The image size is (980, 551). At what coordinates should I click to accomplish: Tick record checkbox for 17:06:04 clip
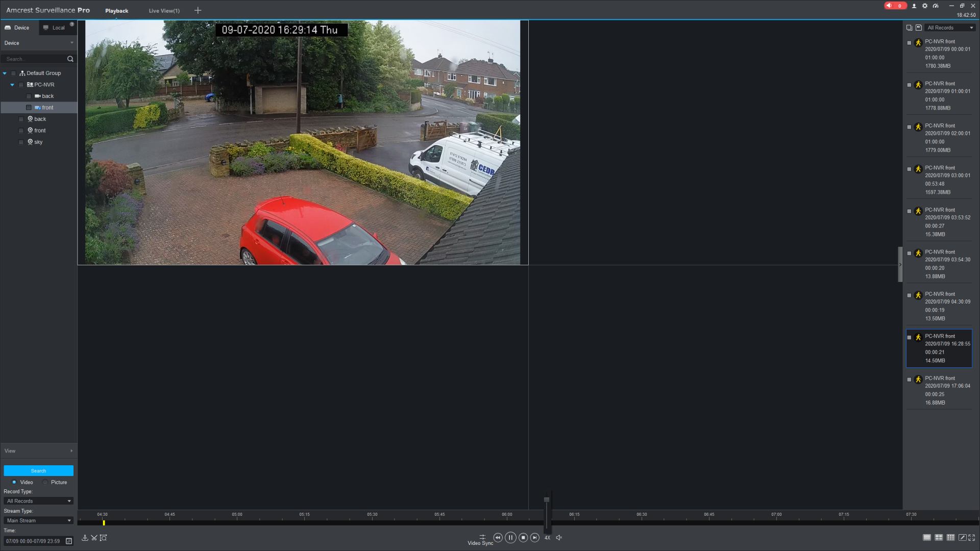[x=909, y=380]
